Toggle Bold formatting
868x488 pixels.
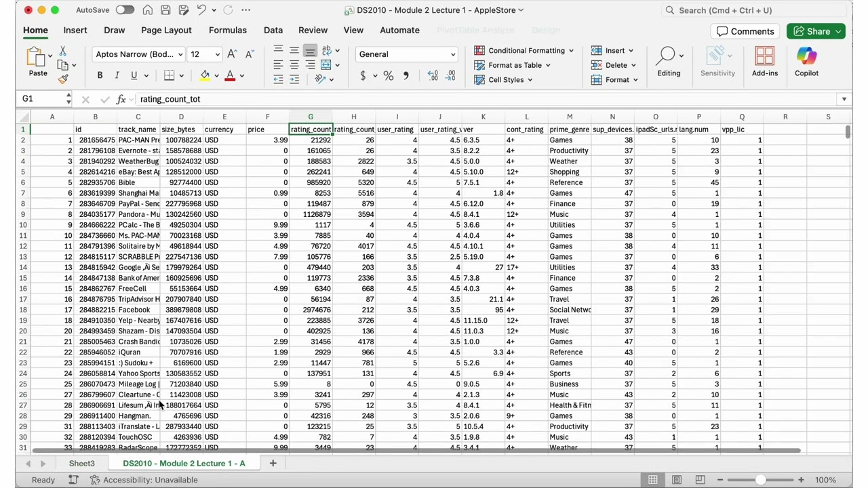[x=100, y=75]
